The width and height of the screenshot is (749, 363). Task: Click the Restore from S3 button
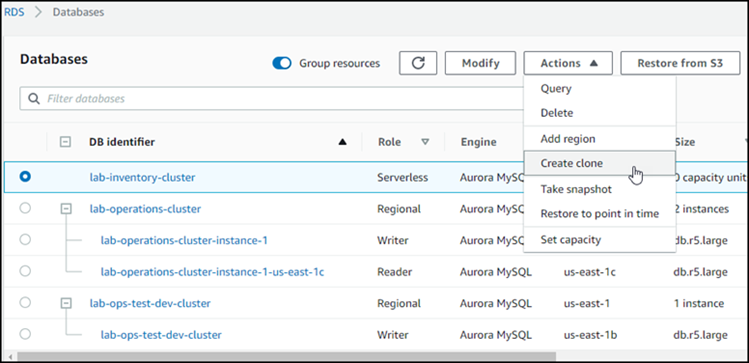(680, 63)
